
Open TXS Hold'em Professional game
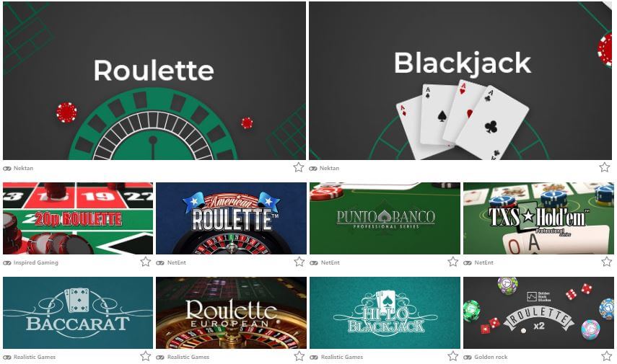[538, 218]
